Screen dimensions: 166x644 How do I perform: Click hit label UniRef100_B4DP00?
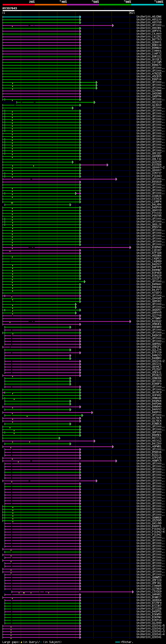149,412
